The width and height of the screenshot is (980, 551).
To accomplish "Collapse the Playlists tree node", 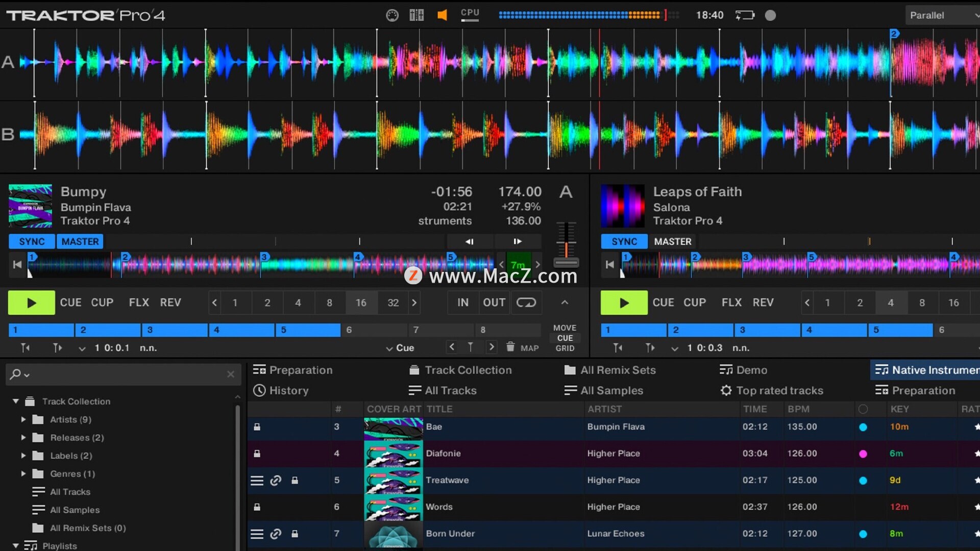I will click(16, 546).
